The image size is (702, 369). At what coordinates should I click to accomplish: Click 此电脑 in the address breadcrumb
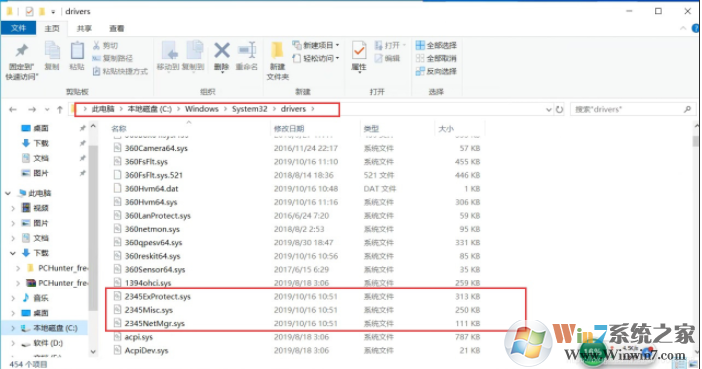[103, 109]
